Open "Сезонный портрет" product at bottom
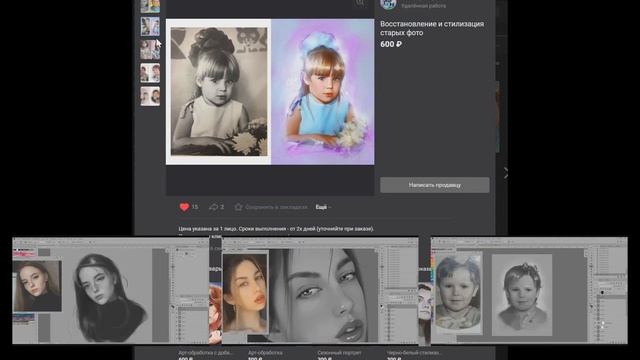This screenshot has height=360, width=640. click(340, 353)
